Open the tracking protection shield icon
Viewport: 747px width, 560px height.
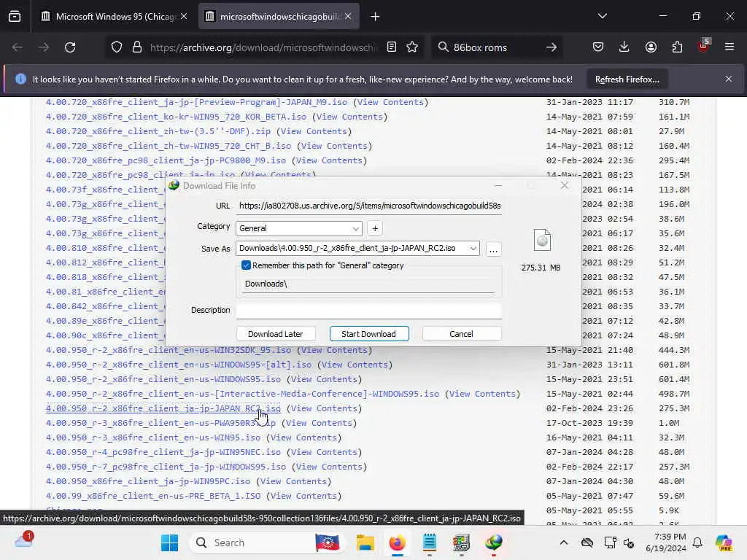click(x=117, y=47)
